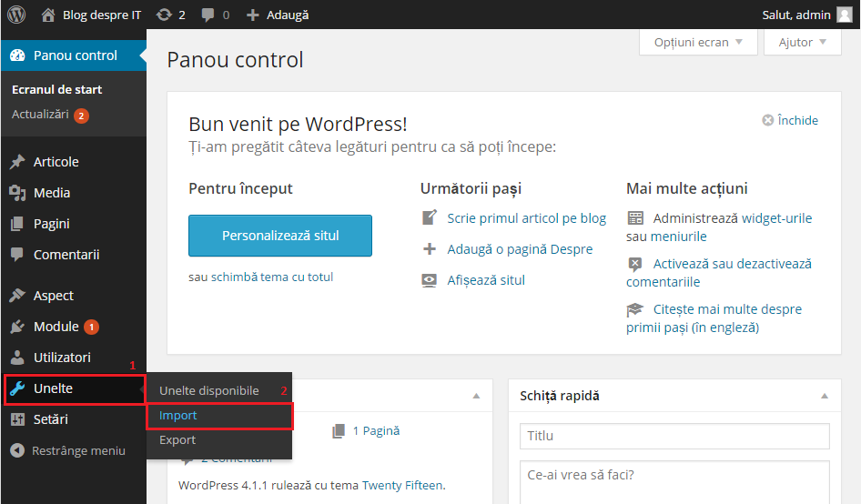
Task: Open the widget-urile link
Action: tap(776, 218)
